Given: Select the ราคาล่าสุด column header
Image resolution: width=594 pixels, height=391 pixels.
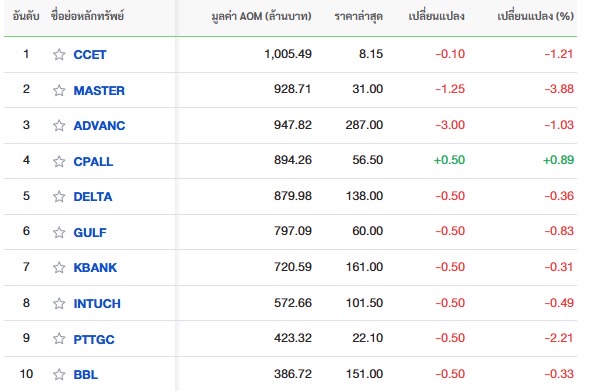Looking at the screenshot, I should (358, 17).
